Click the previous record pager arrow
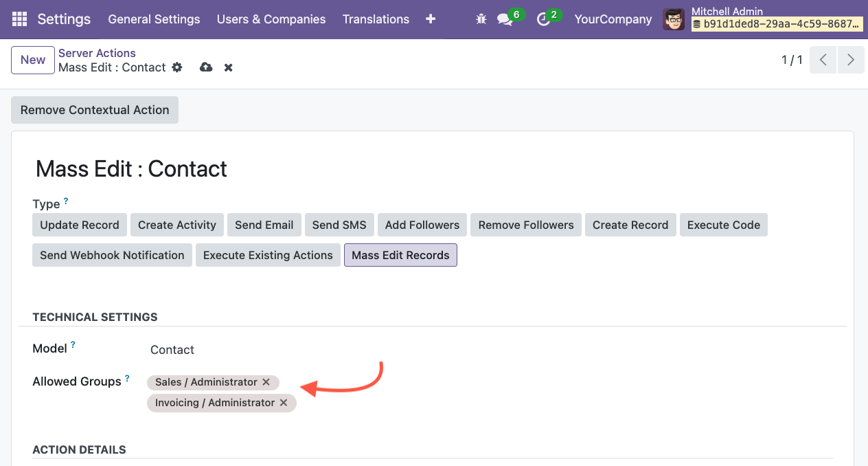Screen dimensions: 868x466 [x=823, y=60]
